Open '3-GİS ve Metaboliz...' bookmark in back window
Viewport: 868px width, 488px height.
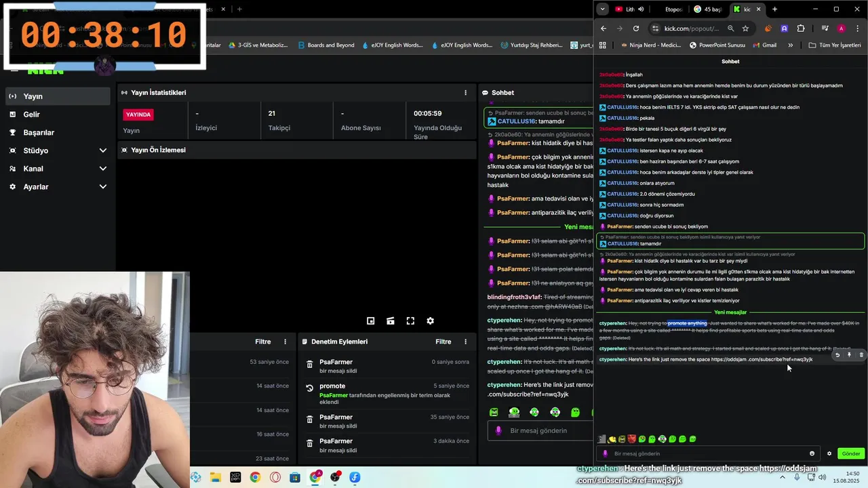258,45
